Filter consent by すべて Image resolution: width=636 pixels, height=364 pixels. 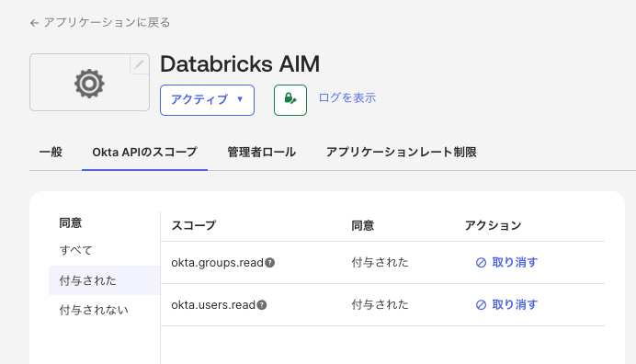(x=76, y=250)
